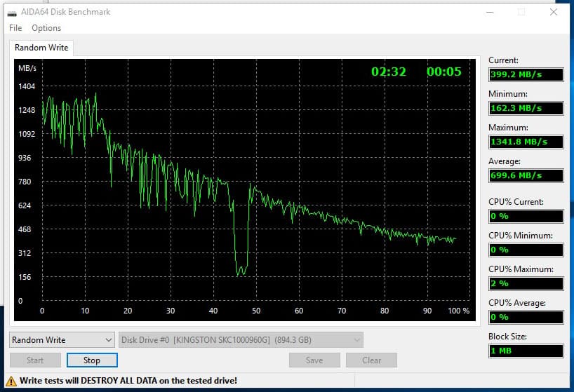Click the Block Size 1 MB value
Screen dimensions: 574x392
(x=526, y=351)
